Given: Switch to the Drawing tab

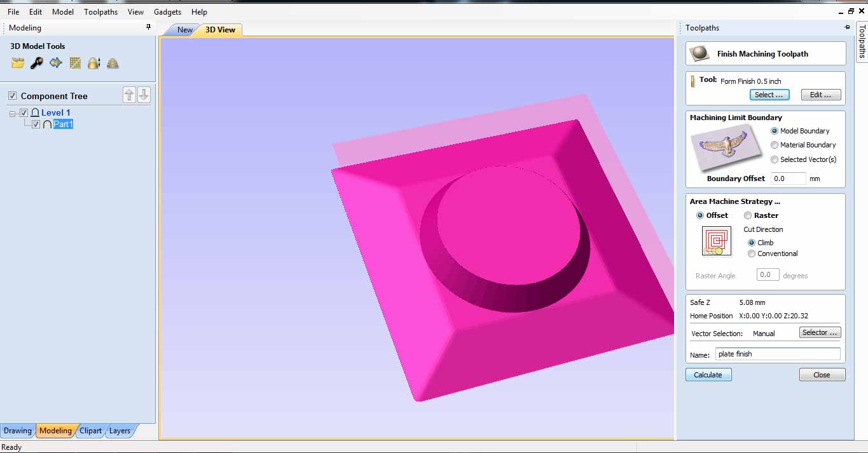Looking at the screenshot, I should tap(18, 431).
